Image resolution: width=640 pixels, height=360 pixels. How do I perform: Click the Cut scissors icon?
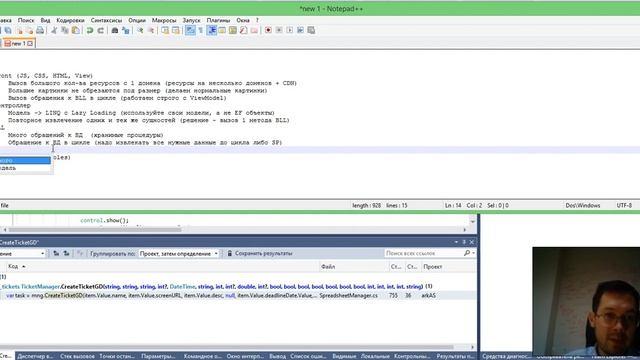[54, 30]
